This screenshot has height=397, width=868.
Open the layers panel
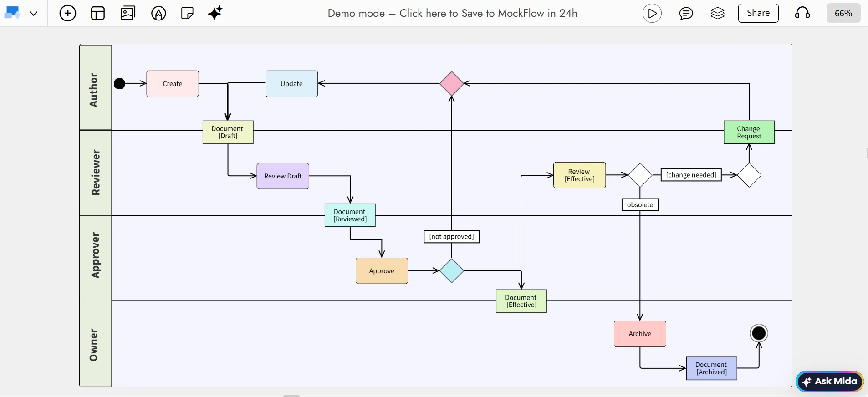[x=717, y=13]
